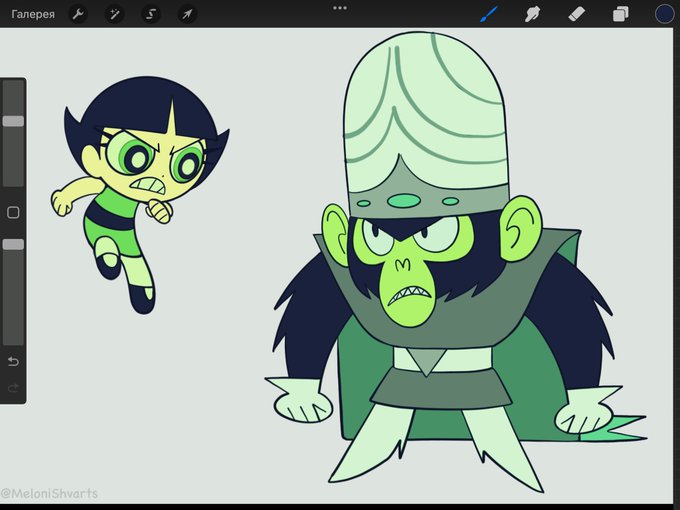Screen dimensions: 680x510
Task: Select the Eraser tool
Action: coord(576,14)
